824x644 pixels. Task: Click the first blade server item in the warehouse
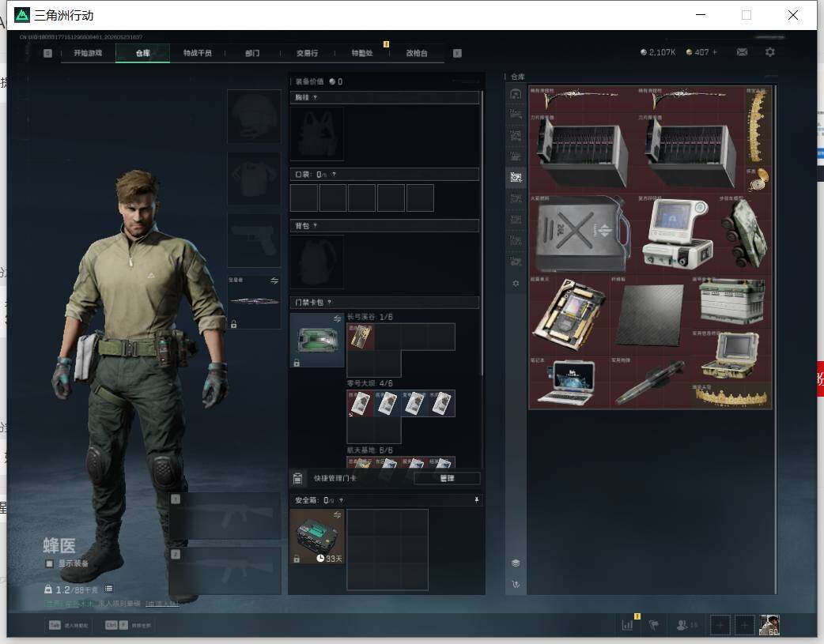[x=583, y=153]
